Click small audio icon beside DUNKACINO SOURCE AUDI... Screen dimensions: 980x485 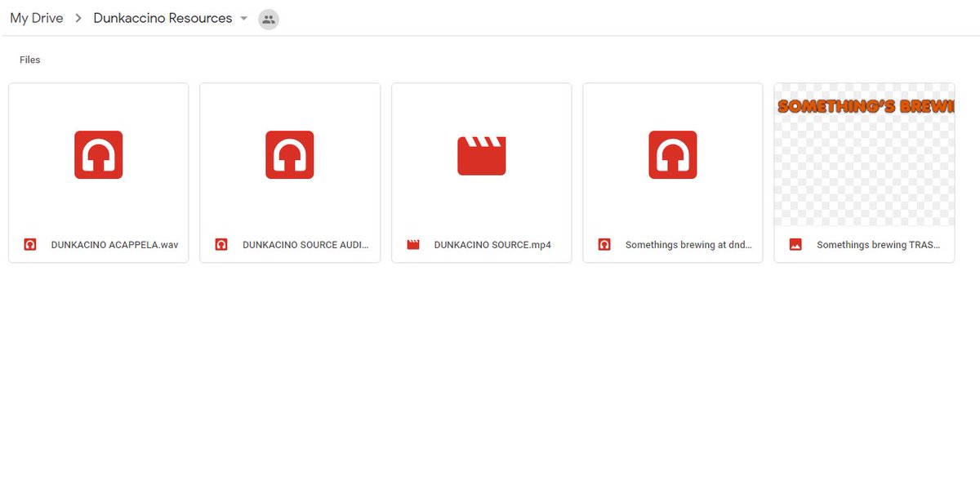pos(221,244)
